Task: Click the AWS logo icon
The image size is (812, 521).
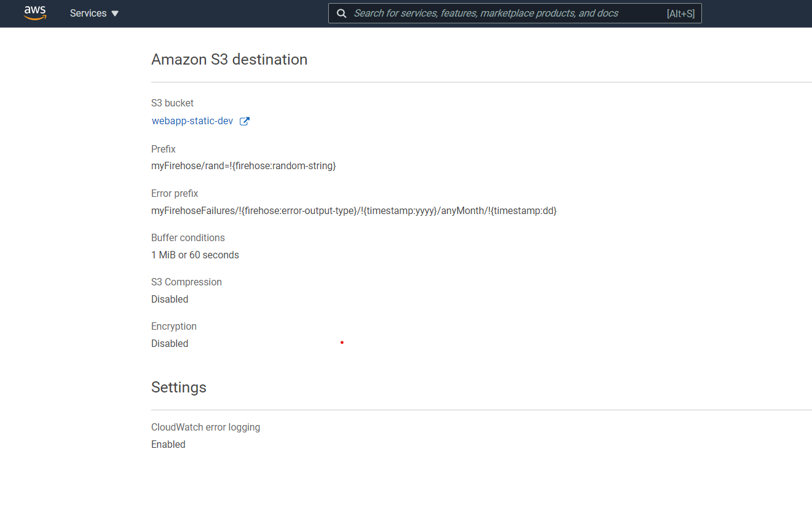Action: [35, 13]
